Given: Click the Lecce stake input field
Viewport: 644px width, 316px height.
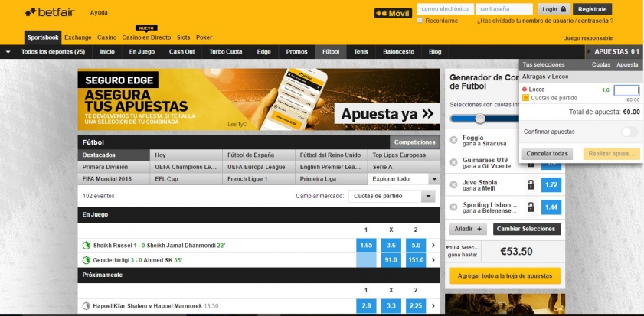Looking at the screenshot, I should [x=626, y=90].
